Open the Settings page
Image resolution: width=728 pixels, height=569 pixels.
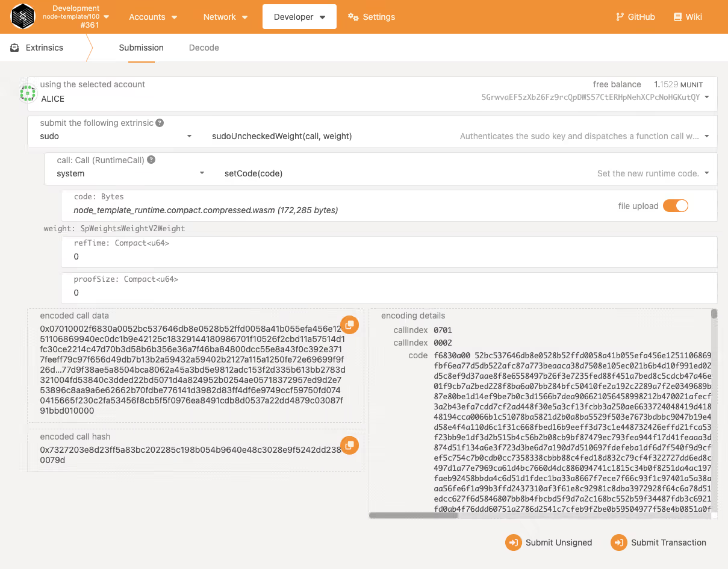click(x=372, y=17)
